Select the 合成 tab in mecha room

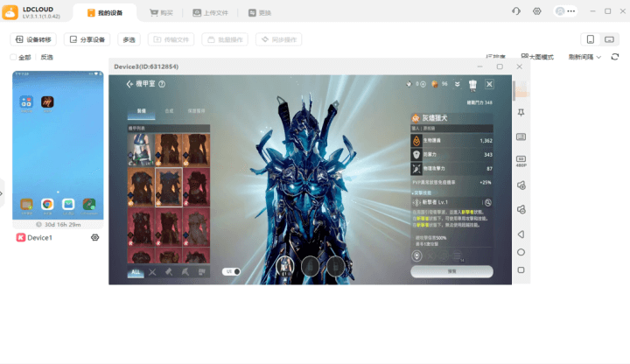tap(169, 111)
